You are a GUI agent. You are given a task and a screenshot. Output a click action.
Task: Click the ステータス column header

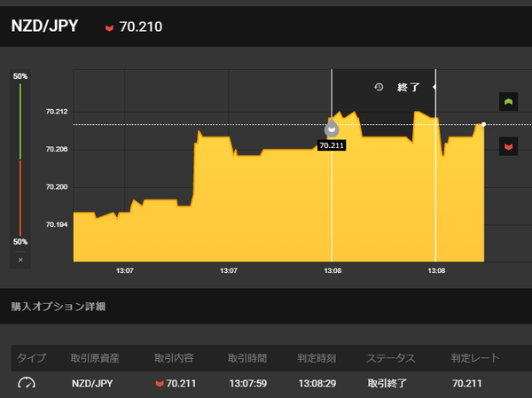[390, 358]
